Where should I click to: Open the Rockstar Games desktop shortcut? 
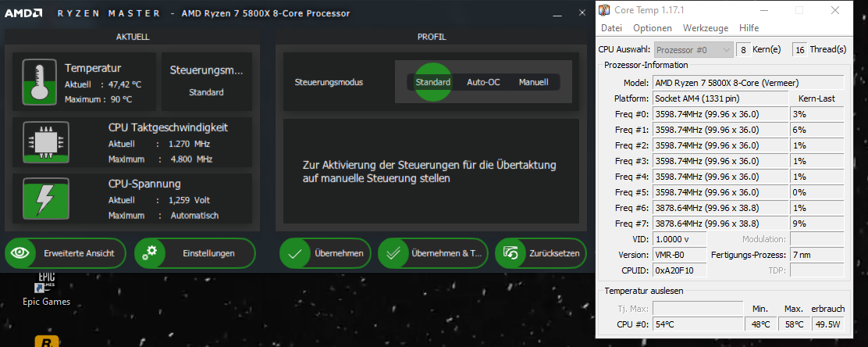[47, 342]
